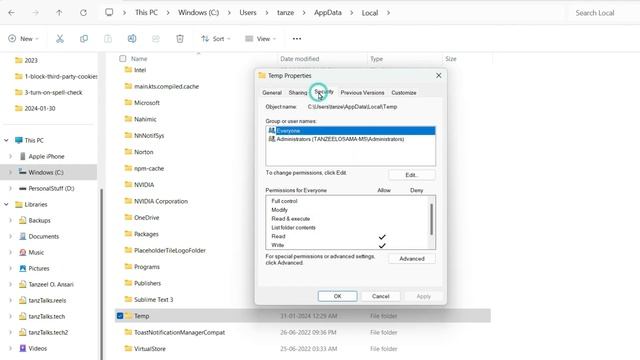This screenshot has height=360, width=640.
Task: Select Administrators group entry
Action: (351, 139)
